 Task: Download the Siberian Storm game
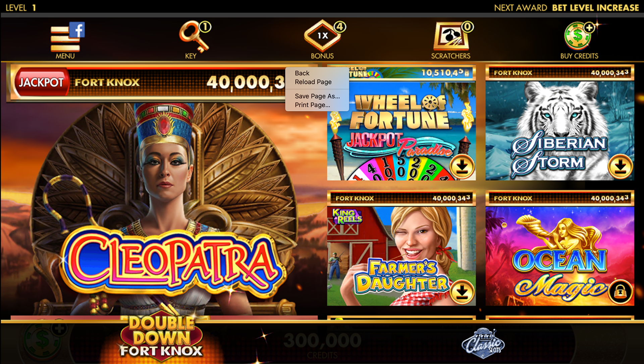(621, 166)
